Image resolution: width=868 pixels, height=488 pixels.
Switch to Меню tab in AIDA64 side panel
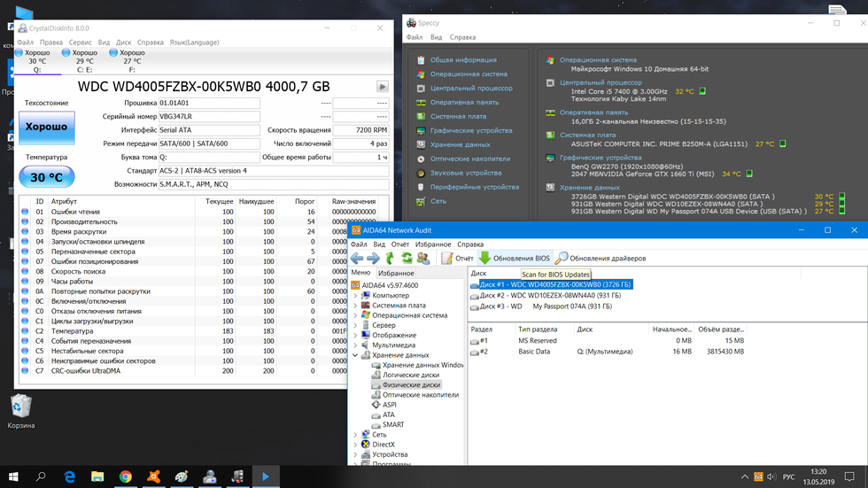point(360,272)
